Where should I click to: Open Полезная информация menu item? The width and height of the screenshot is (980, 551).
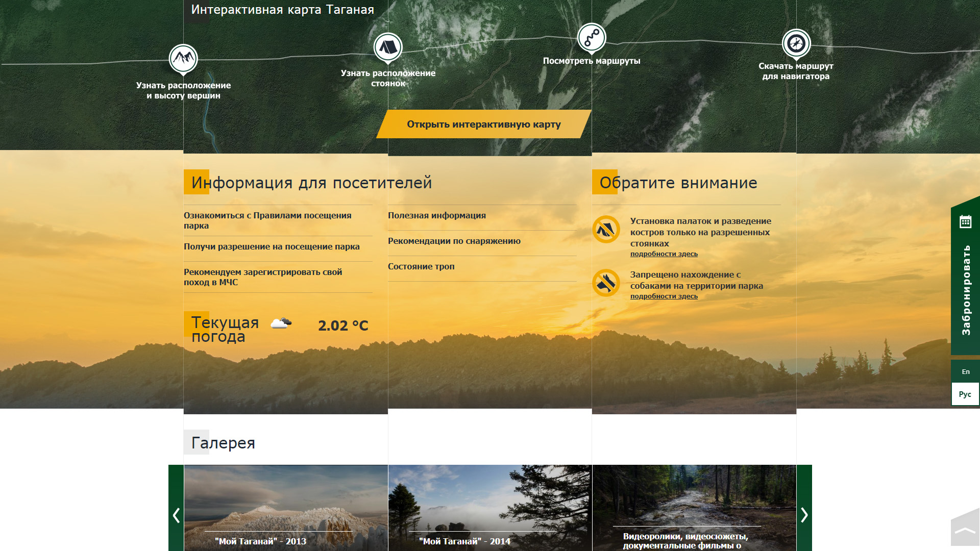[x=436, y=215]
